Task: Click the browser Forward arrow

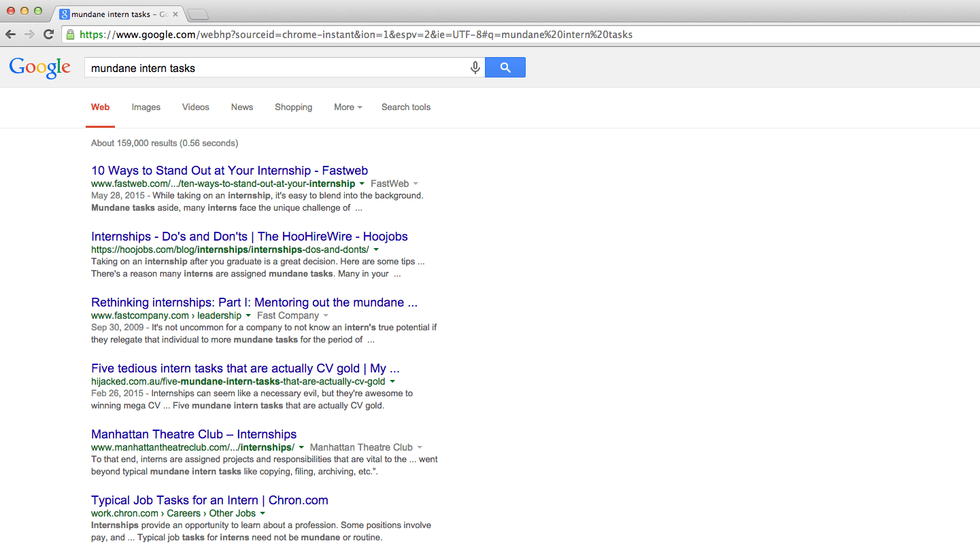Action: coord(29,34)
